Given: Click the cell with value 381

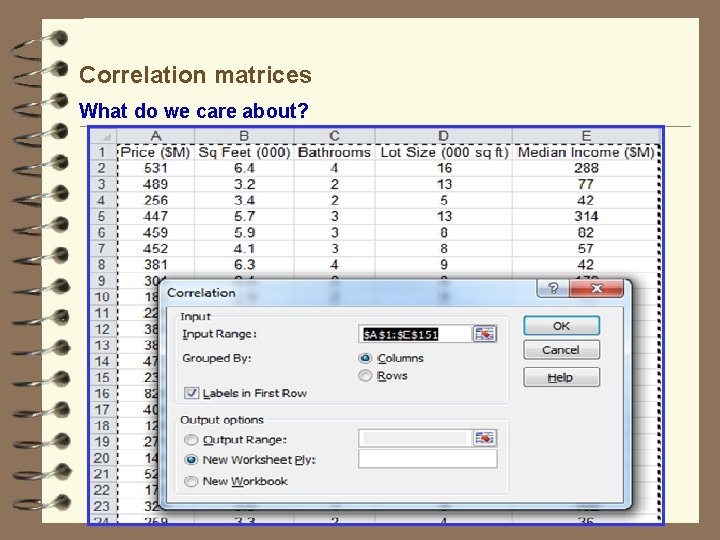Looking at the screenshot, I should 156,264.
